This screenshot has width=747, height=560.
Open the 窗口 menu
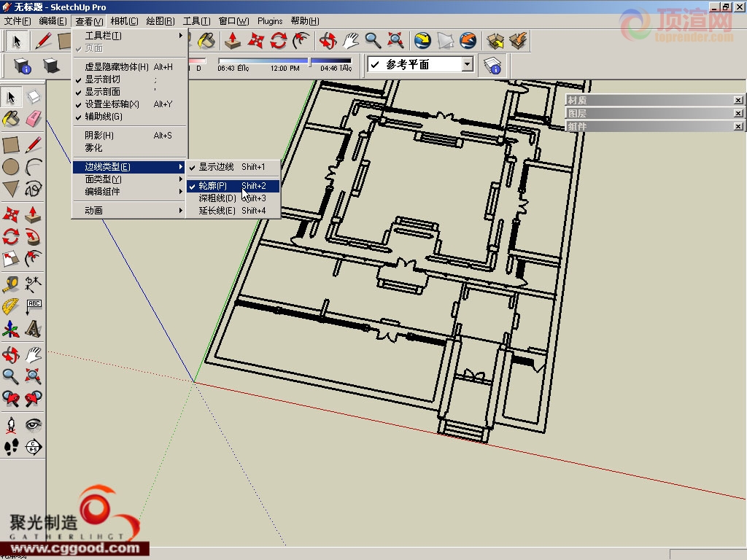point(233,21)
